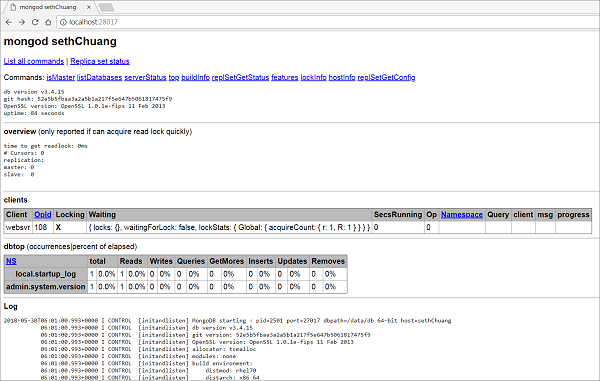The image size is (600, 381).
Task: Open features command link
Action: [x=285, y=77]
